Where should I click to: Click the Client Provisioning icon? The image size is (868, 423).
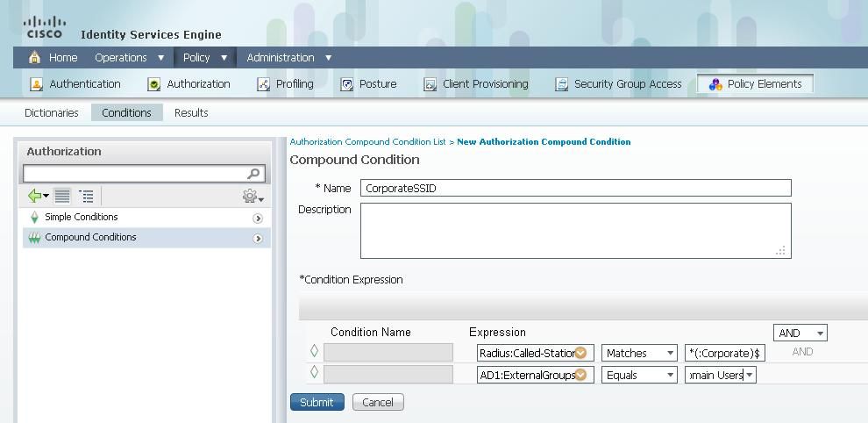430,84
